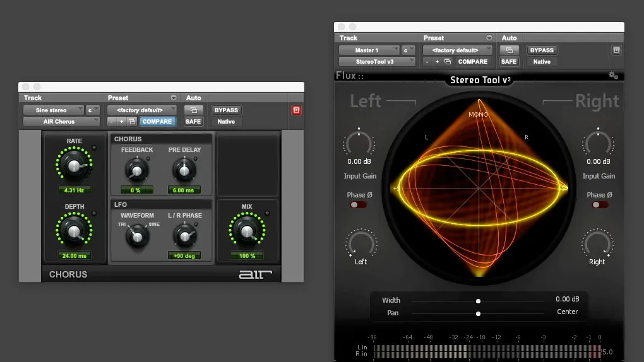Click the Left Input Gain 0.00 dB value

tap(359, 161)
